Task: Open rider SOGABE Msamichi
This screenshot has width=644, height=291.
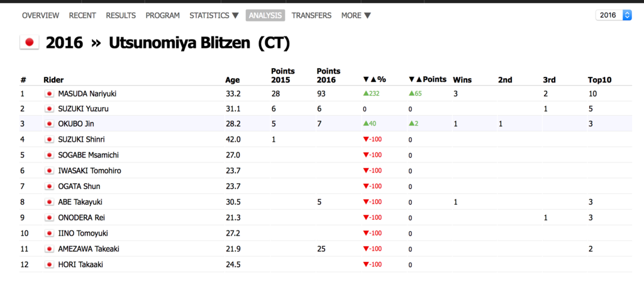Action: 89,155
